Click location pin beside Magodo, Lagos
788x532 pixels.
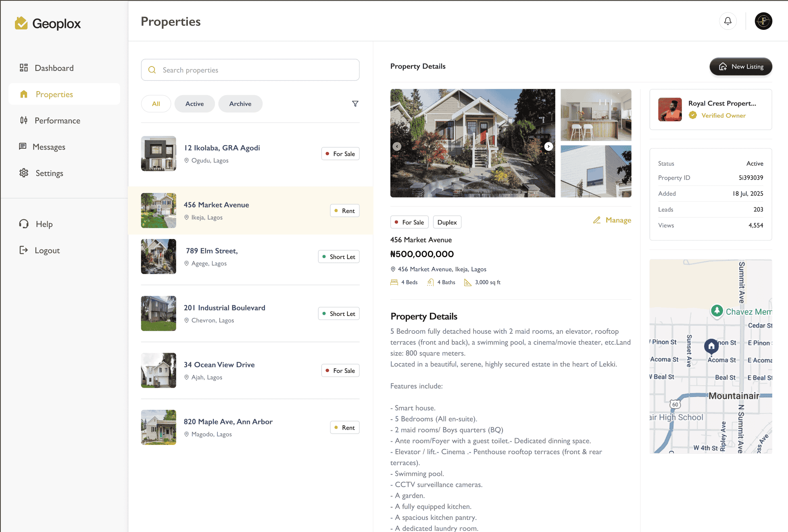click(x=187, y=434)
